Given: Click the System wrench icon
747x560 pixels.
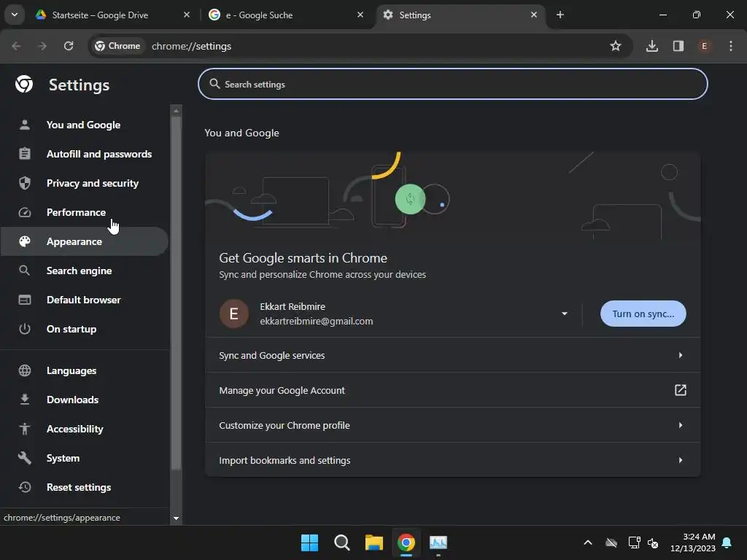Looking at the screenshot, I should [x=24, y=458].
